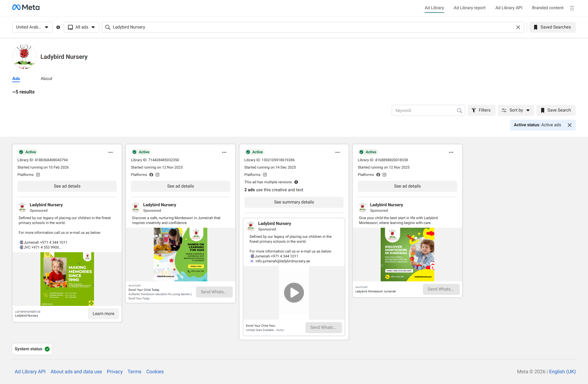The height and width of the screenshot is (384, 588).
Task: Play the video in the Ladybird Nursery ad
Action: pos(294,293)
